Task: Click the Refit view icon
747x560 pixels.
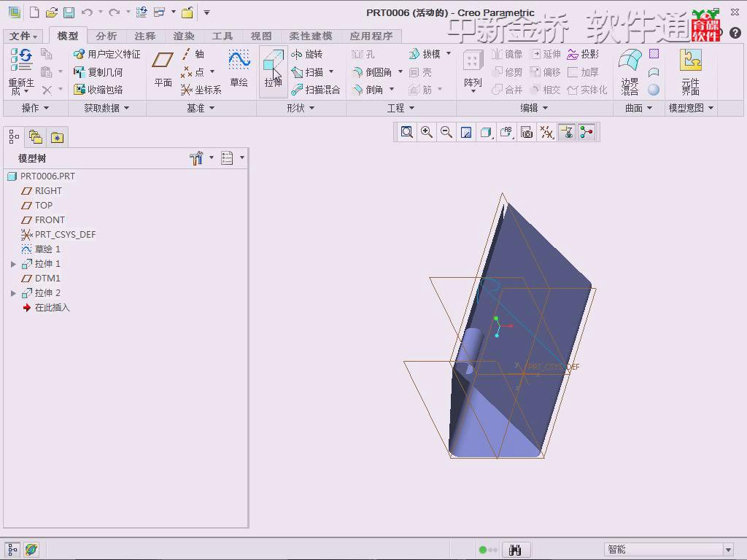Action: click(x=406, y=133)
